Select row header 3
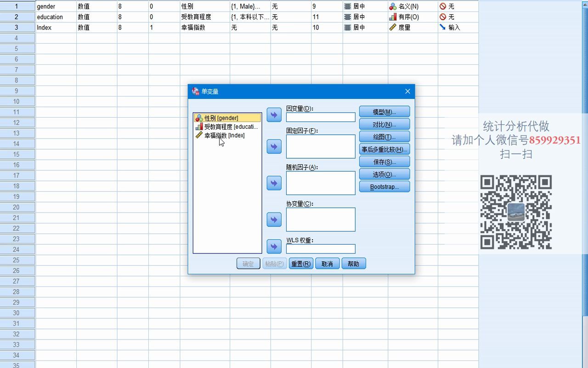The height and width of the screenshot is (368, 588). click(17, 28)
